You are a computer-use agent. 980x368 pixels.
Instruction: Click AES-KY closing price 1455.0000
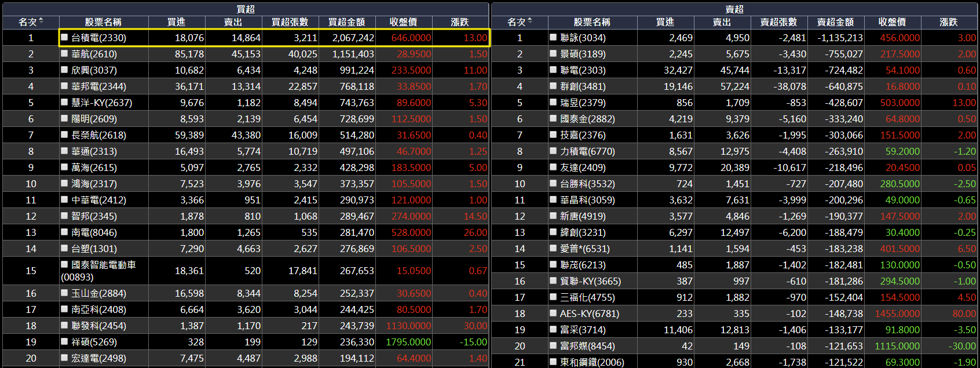click(x=897, y=314)
